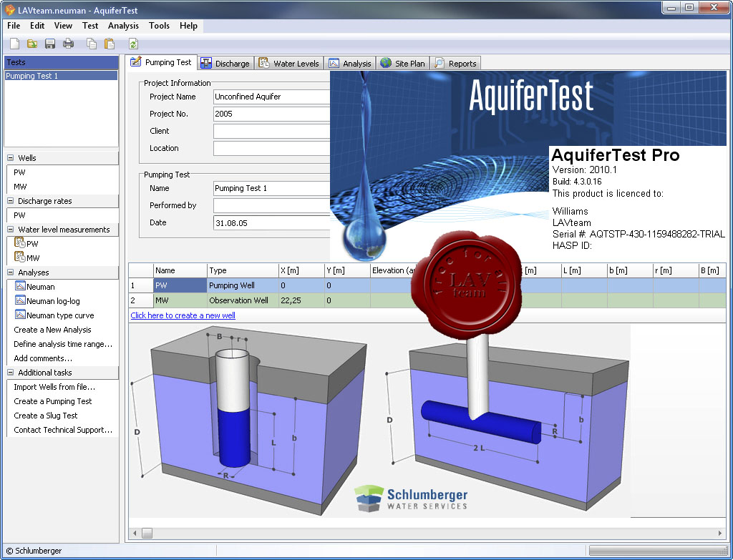Click the Save disk toolbar icon
The image size is (733, 560).
point(50,44)
